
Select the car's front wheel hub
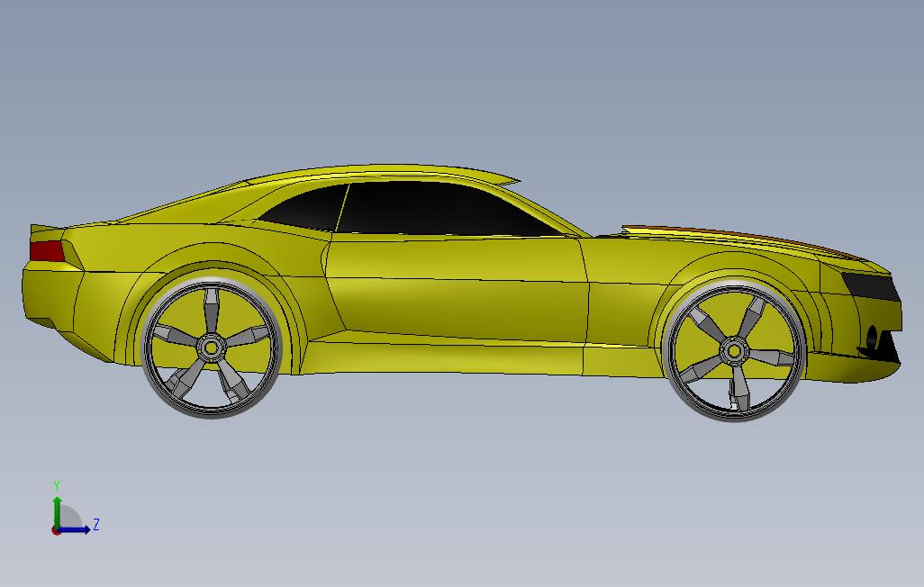click(x=734, y=351)
